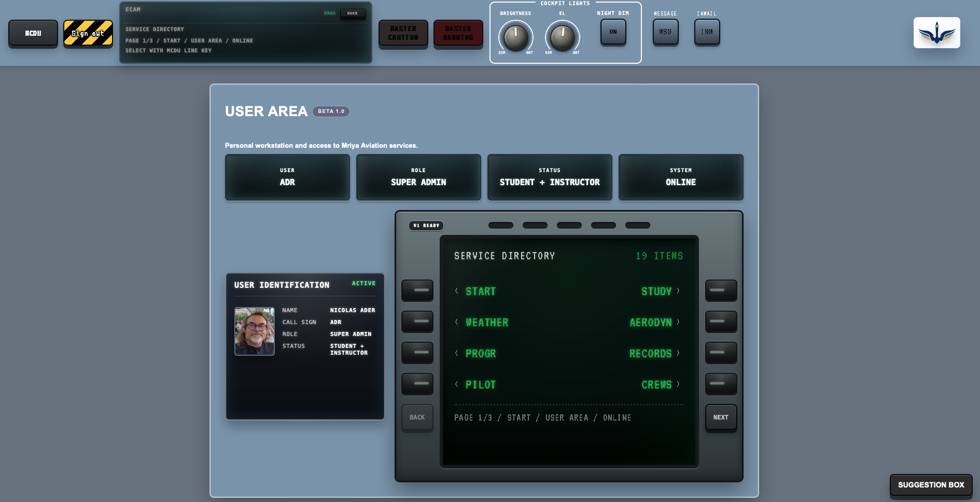Click the V1 READY indicator
This screenshot has width=980, height=502.
pyautogui.click(x=426, y=226)
